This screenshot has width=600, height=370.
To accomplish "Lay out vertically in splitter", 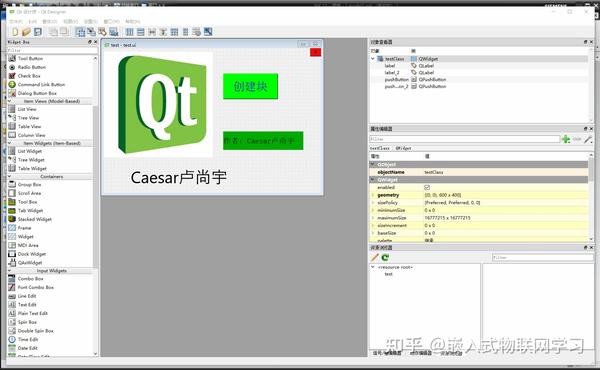I will 163,32.
